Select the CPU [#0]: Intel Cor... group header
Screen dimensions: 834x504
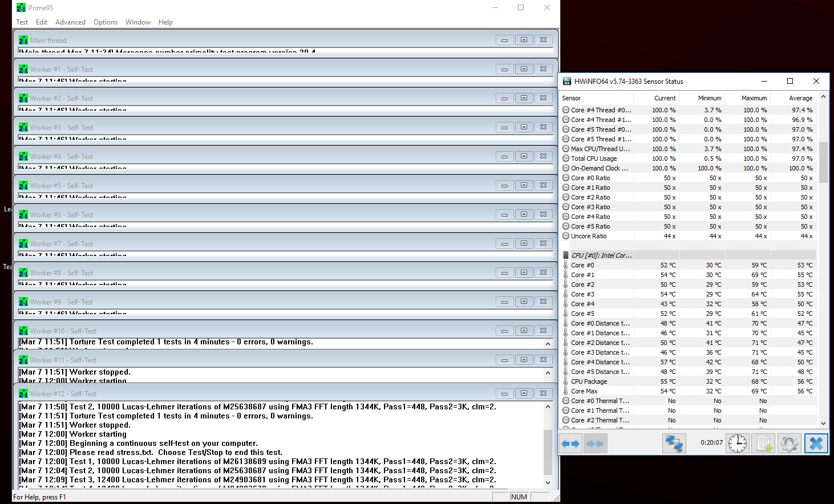pyautogui.click(x=687, y=255)
